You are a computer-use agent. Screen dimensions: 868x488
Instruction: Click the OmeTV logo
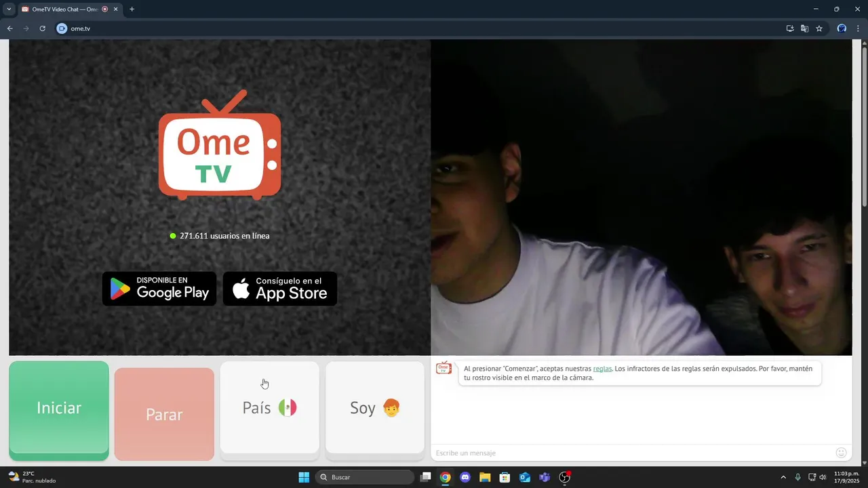click(x=220, y=145)
